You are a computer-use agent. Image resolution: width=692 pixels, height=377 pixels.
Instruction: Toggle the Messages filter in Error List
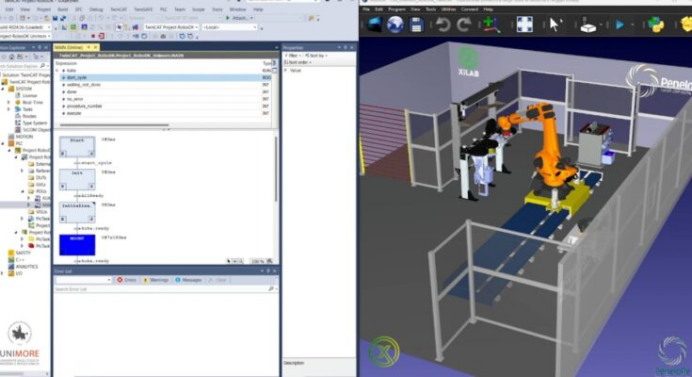coord(188,280)
